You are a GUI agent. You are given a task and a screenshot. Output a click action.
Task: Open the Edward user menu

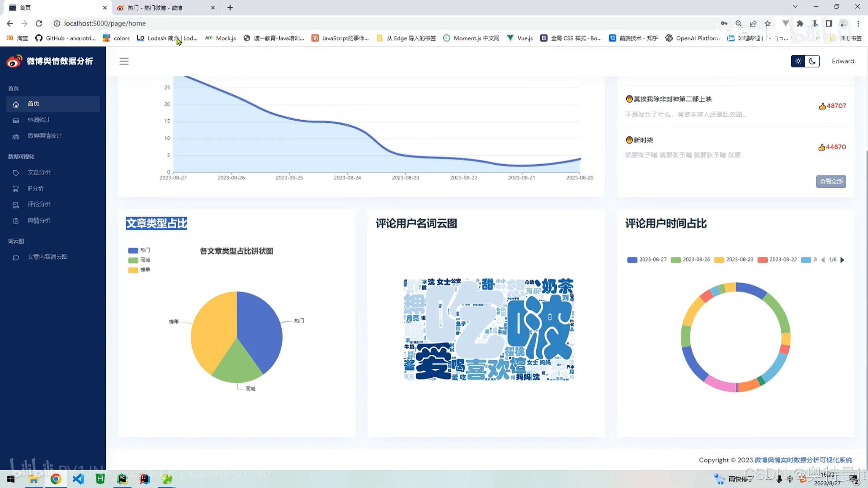coord(843,61)
